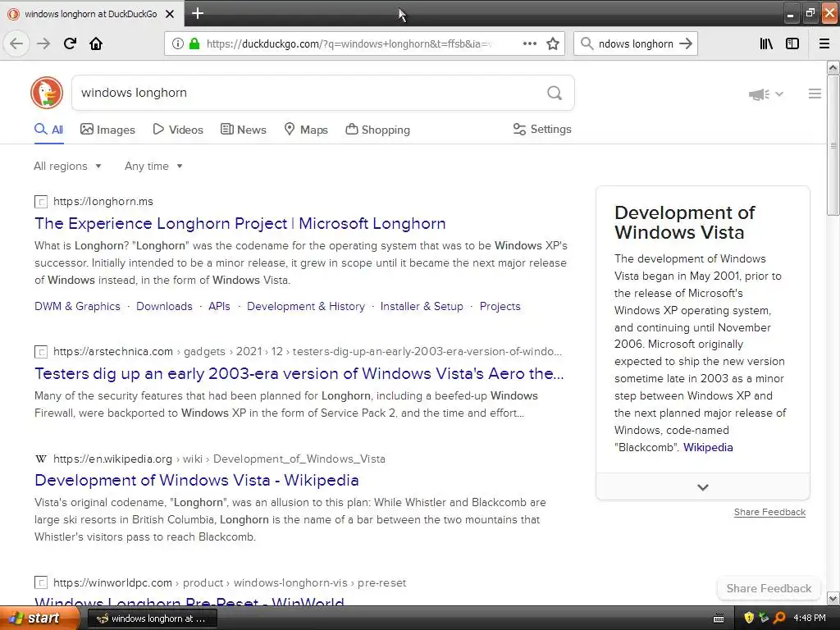Click the magnifier in DuckDuckGo search box
840x630 pixels.
point(555,94)
